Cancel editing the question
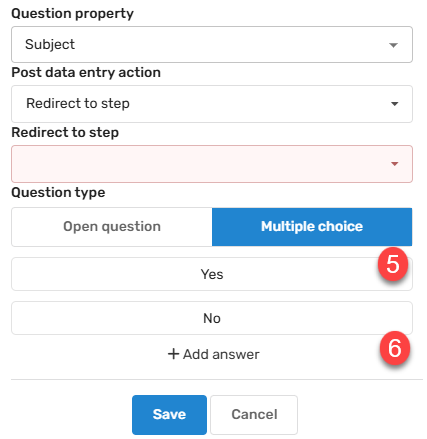This screenshot has width=427, height=439. pos(254,415)
